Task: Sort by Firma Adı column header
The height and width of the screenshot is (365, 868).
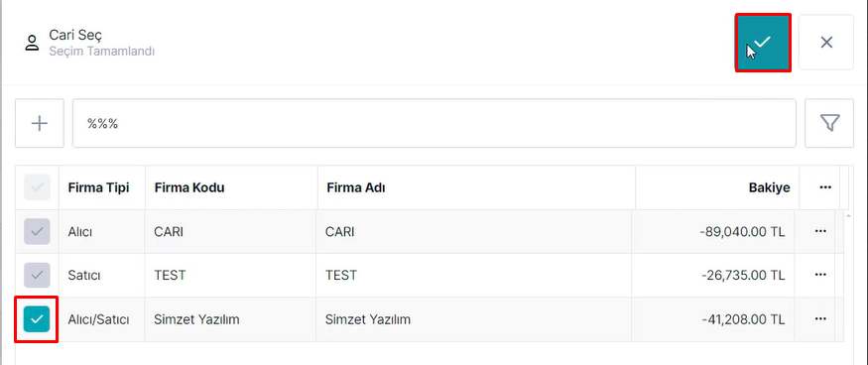Action: pos(356,187)
